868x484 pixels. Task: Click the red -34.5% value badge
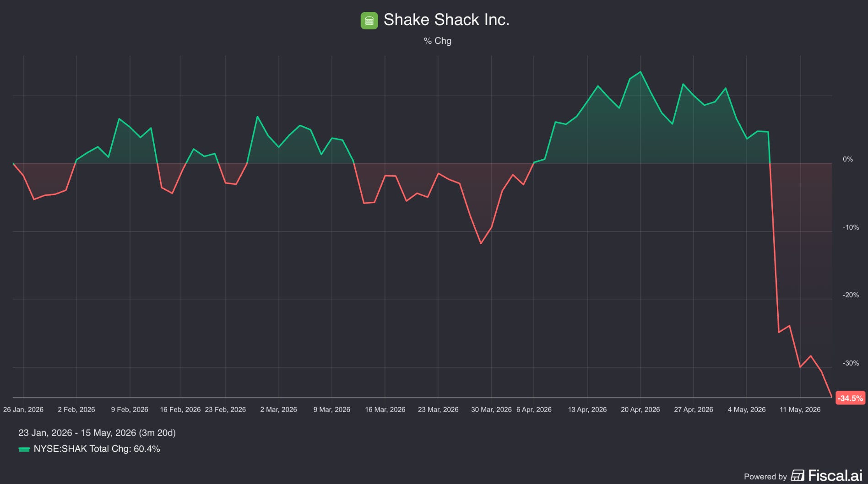pos(850,398)
